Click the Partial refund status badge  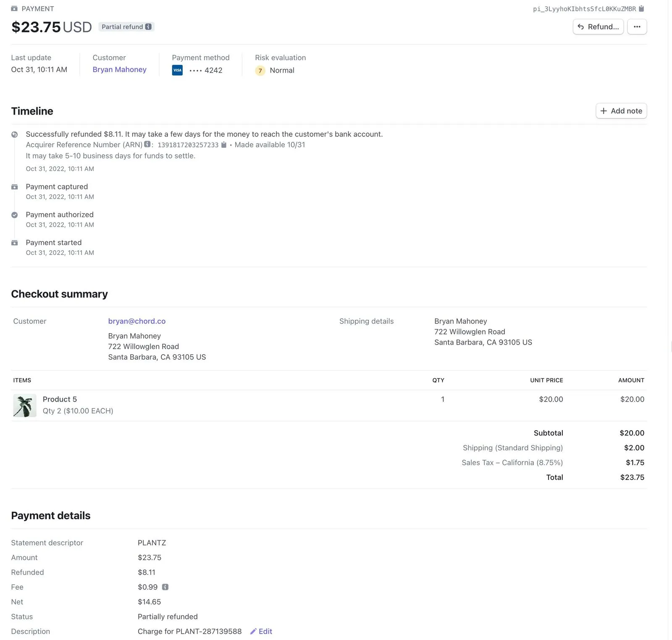(x=126, y=27)
